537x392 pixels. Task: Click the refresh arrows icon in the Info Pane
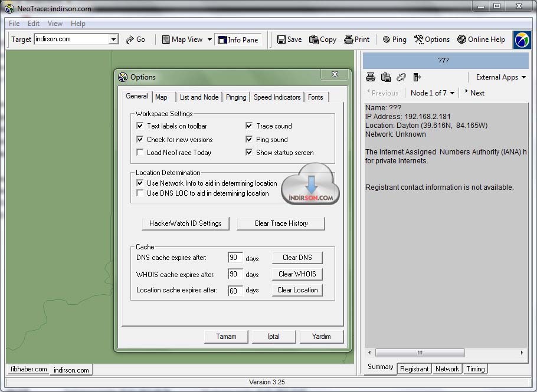coord(401,77)
